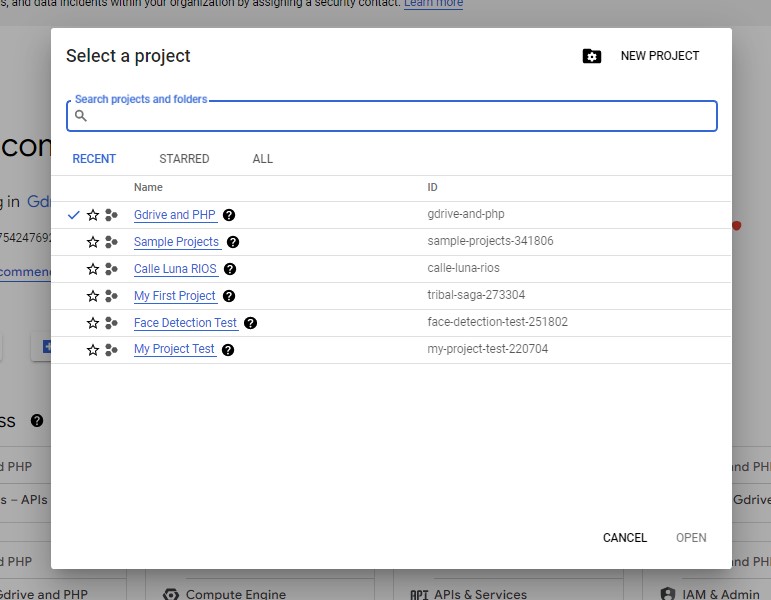
Task: Star the Calle Luna RIOS project
Action: coord(92,269)
